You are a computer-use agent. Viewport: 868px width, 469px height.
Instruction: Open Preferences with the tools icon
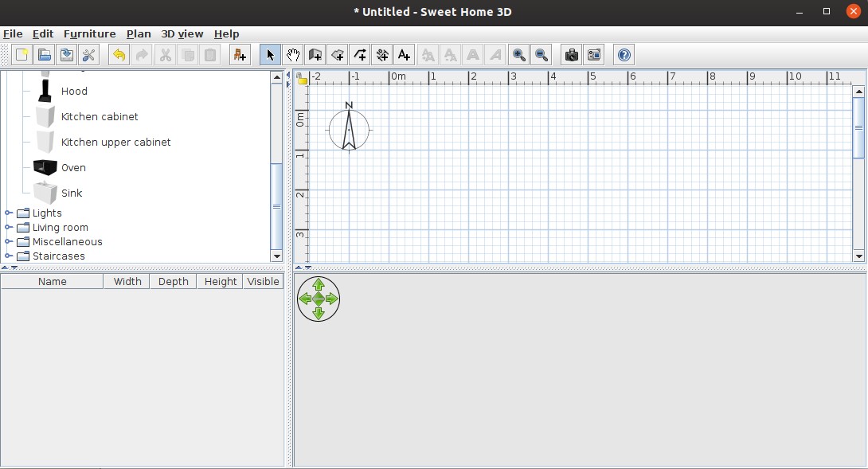coord(88,55)
